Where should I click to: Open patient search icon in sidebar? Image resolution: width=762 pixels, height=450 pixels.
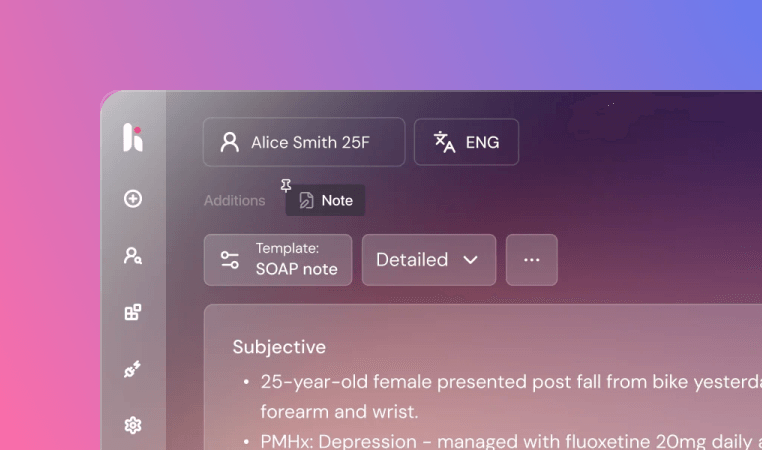133,256
